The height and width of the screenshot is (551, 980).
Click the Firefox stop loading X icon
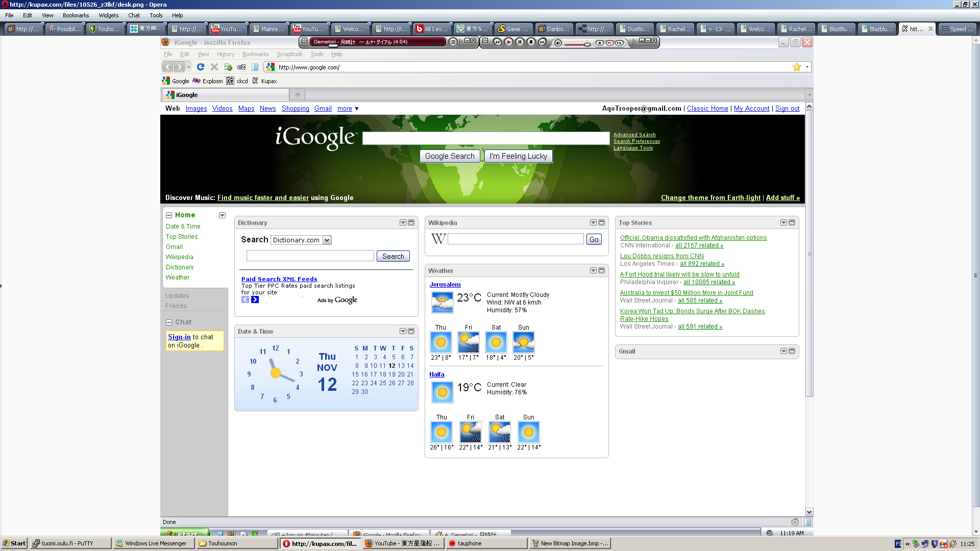click(x=214, y=67)
